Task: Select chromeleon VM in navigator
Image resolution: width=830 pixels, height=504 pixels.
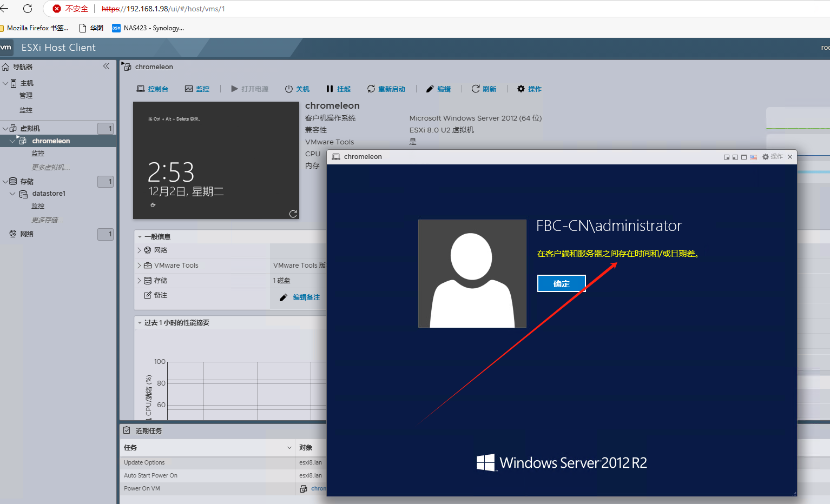Action: click(51, 141)
